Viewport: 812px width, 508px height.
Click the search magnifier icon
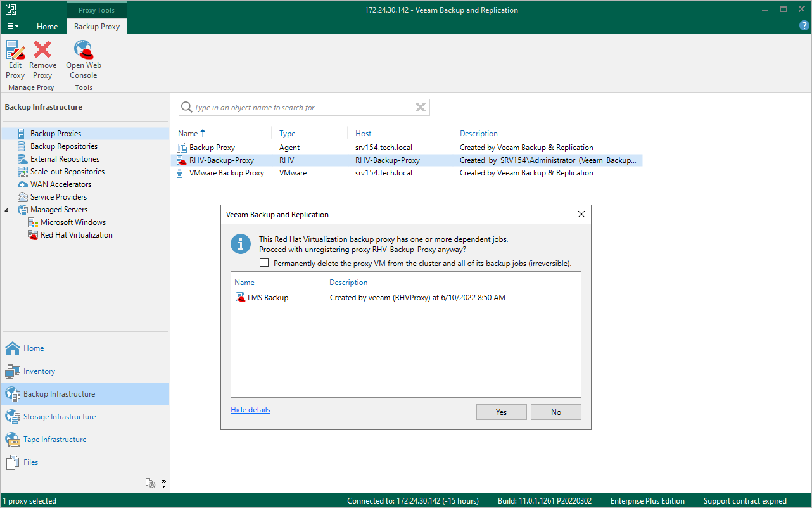(x=187, y=108)
